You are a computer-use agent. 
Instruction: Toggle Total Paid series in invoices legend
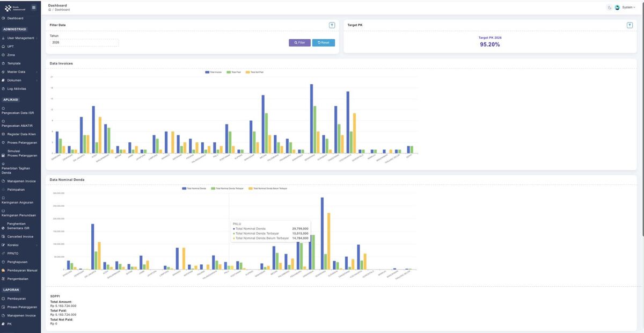pos(233,72)
